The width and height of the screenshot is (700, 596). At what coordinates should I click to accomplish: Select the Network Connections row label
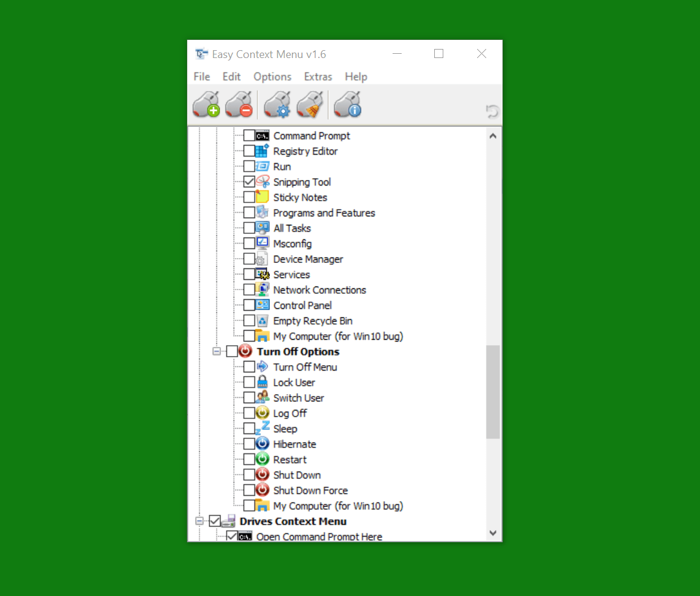(319, 290)
